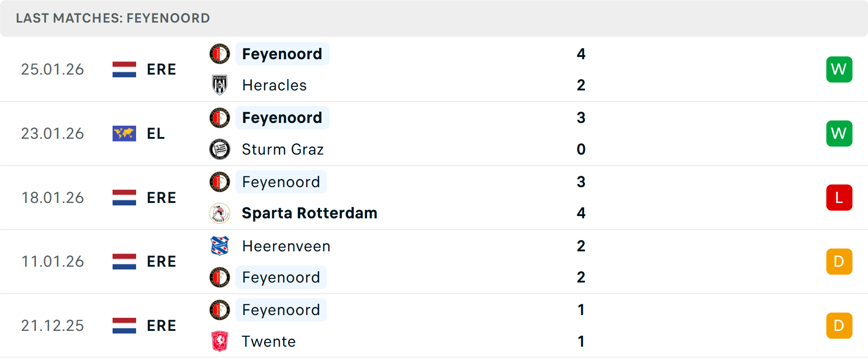868x358 pixels.
Task: Open the Twente team name link
Action: (269, 341)
